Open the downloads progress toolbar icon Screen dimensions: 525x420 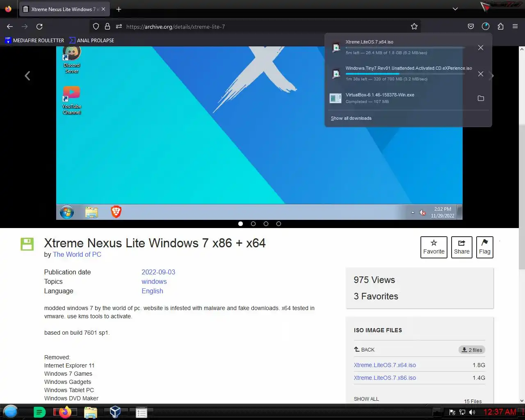click(486, 27)
